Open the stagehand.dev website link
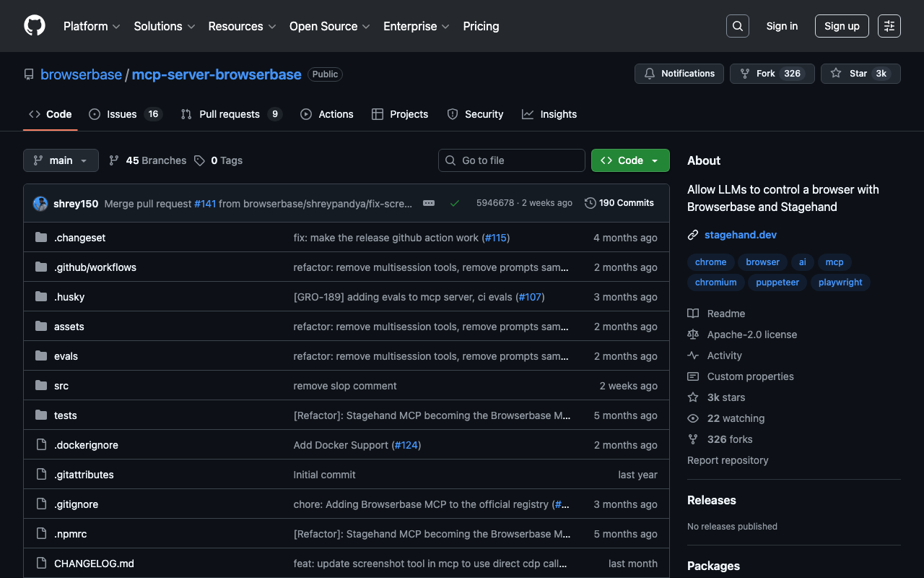The height and width of the screenshot is (578, 924). [x=740, y=235]
